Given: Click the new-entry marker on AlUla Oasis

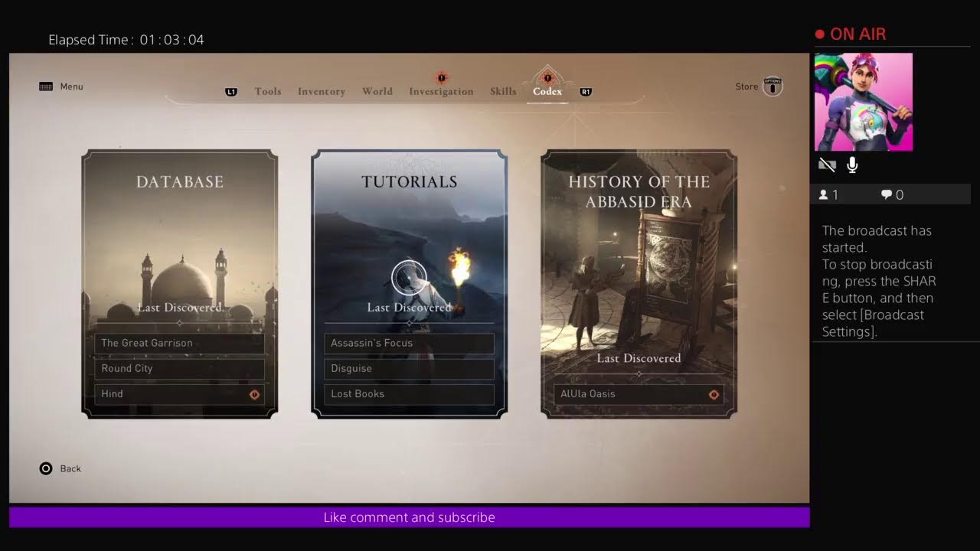Looking at the screenshot, I should click(x=714, y=395).
